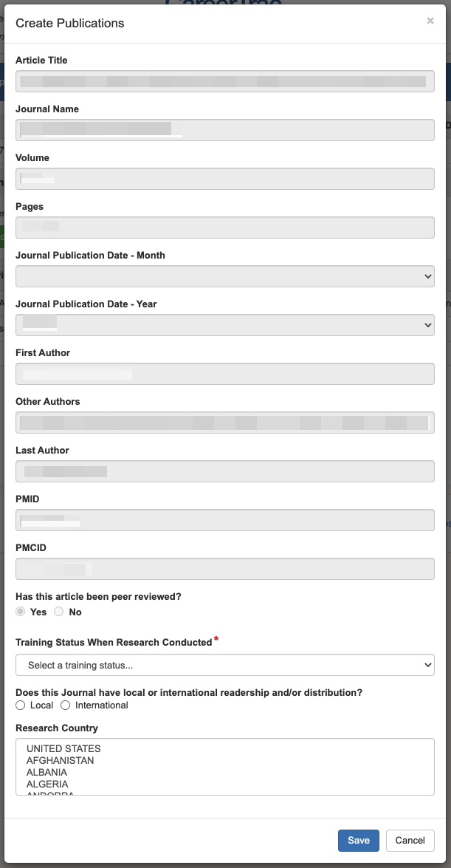Select Yes for peer reviewed

(21, 612)
